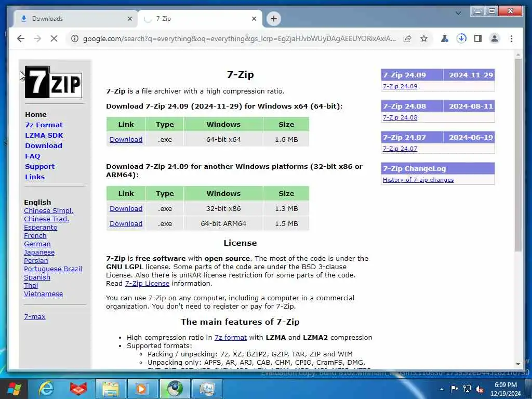532x399 pixels.
Task: Download the 64-bit ARM64 .exe installer
Action: pyautogui.click(x=126, y=223)
